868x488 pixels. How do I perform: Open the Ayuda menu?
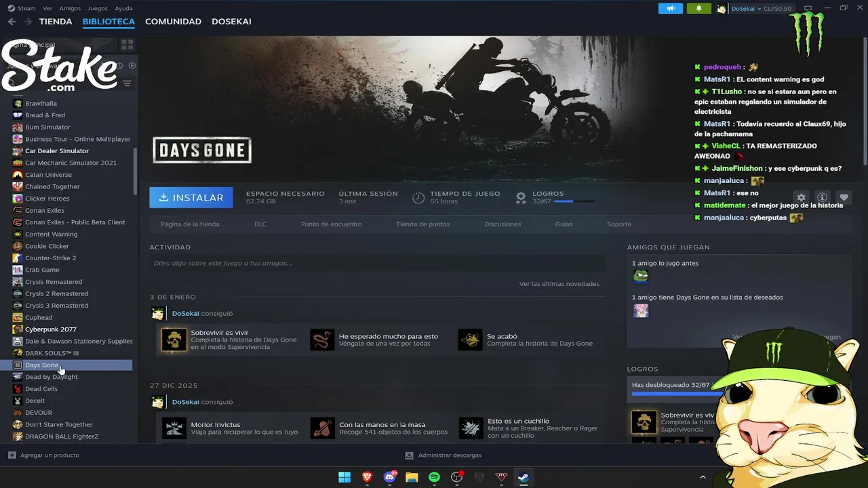(124, 8)
